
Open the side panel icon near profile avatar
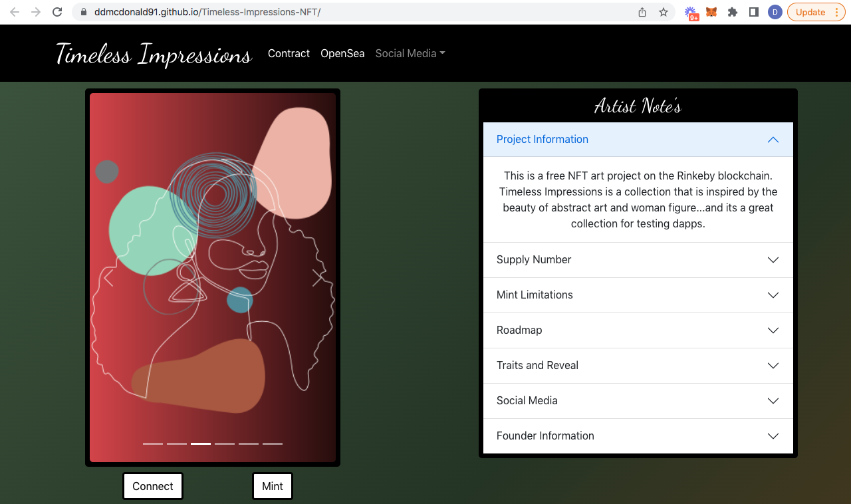click(753, 12)
